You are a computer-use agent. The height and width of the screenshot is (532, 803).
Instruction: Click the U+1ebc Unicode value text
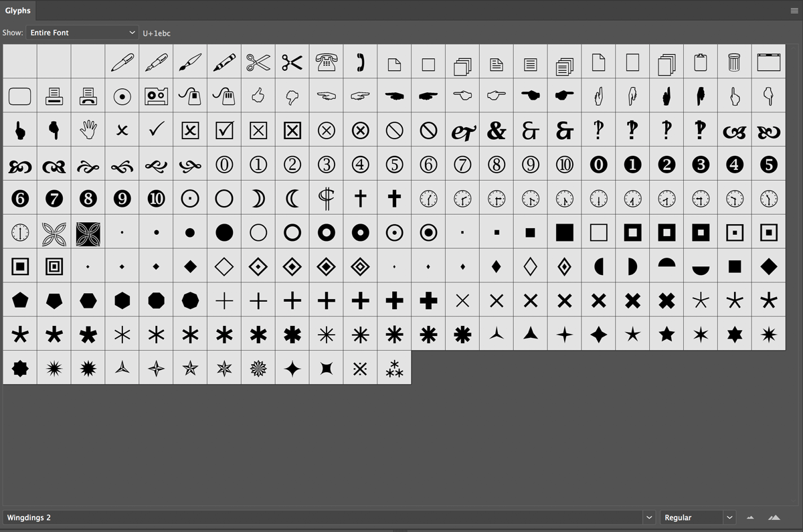tap(157, 33)
